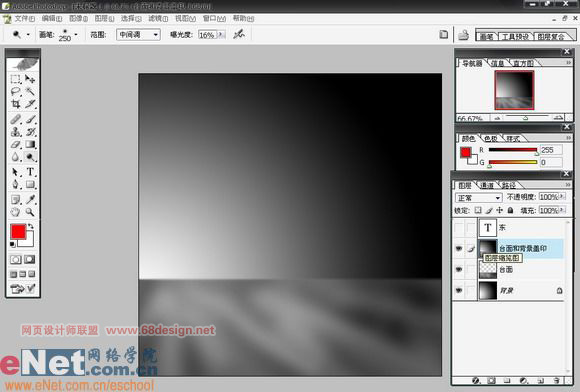The width and height of the screenshot is (580, 392).
Task: Open the brush preset picker arrow
Action: [x=76, y=35]
